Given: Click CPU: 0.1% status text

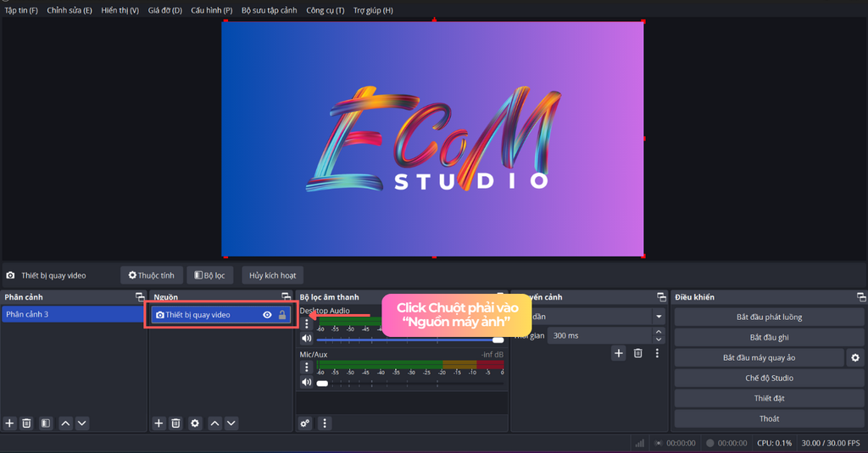Looking at the screenshot, I should pos(774,443).
